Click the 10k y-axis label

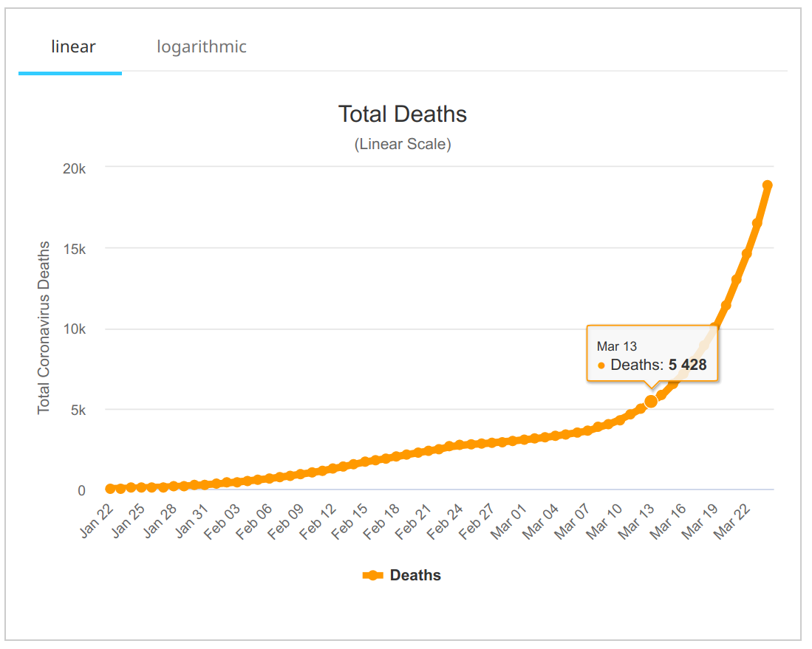(x=73, y=329)
